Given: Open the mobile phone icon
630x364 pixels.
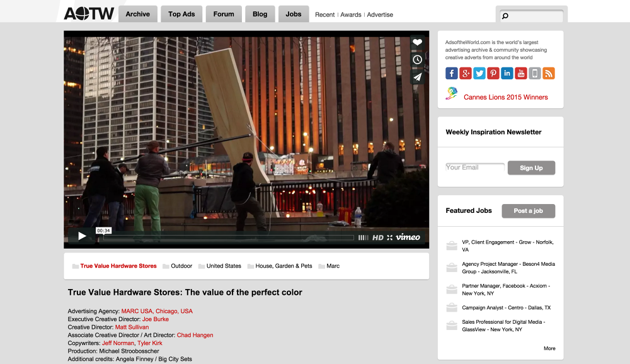Looking at the screenshot, I should click(535, 73).
